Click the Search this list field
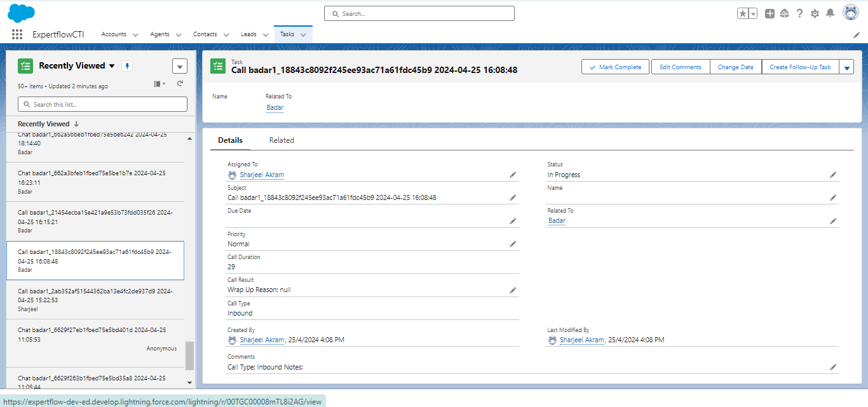 103,104
